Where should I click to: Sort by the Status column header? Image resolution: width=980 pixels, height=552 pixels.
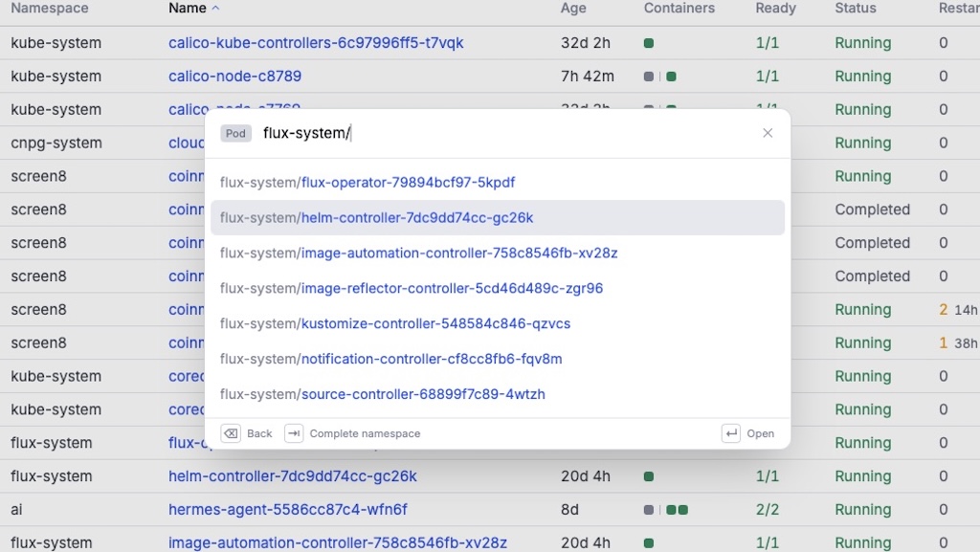tap(856, 8)
